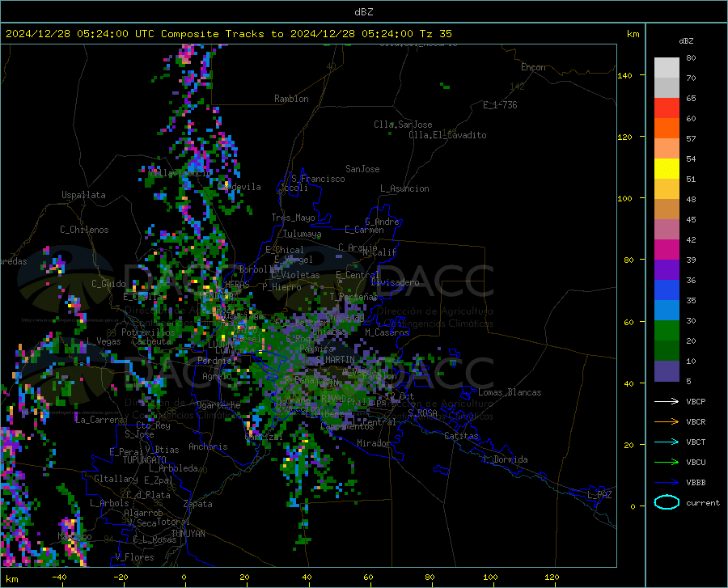The height and width of the screenshot is (588, 728).
Task: Click the 'Gltallary' map label
Action: 116,479
